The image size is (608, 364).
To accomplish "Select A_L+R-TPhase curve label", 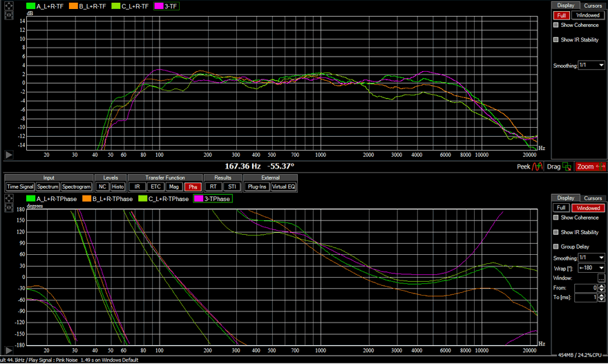I will tap(57, 199).
